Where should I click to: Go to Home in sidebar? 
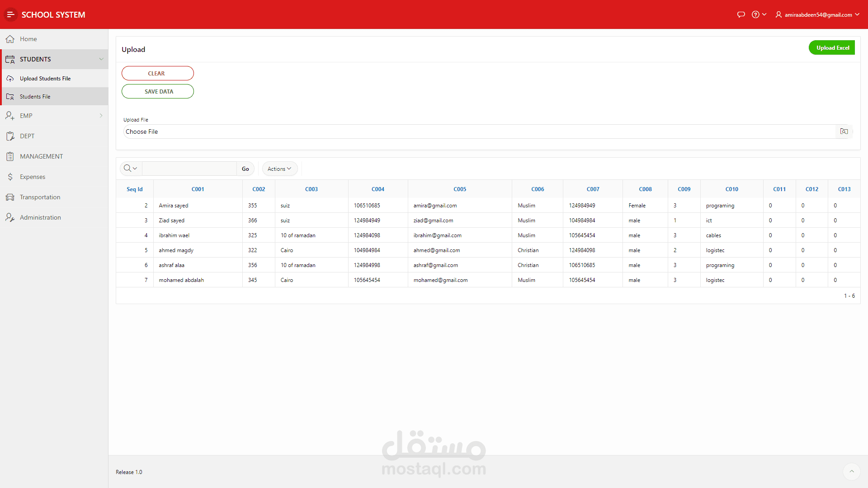(x=28, y=39)
